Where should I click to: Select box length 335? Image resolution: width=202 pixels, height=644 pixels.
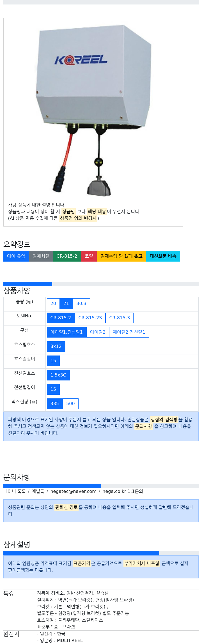55,404
